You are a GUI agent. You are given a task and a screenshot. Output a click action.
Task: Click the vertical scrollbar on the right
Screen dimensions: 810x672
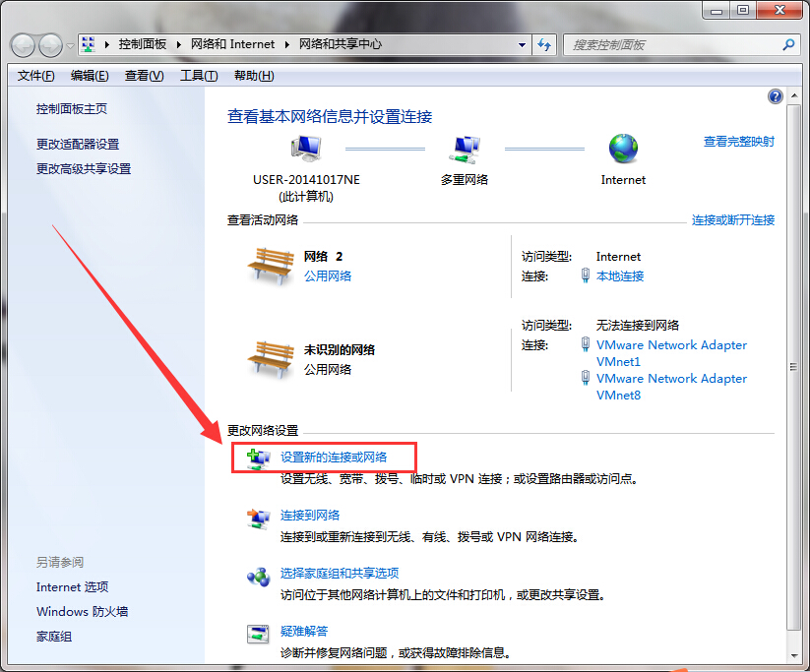click(x=793, y=364)
